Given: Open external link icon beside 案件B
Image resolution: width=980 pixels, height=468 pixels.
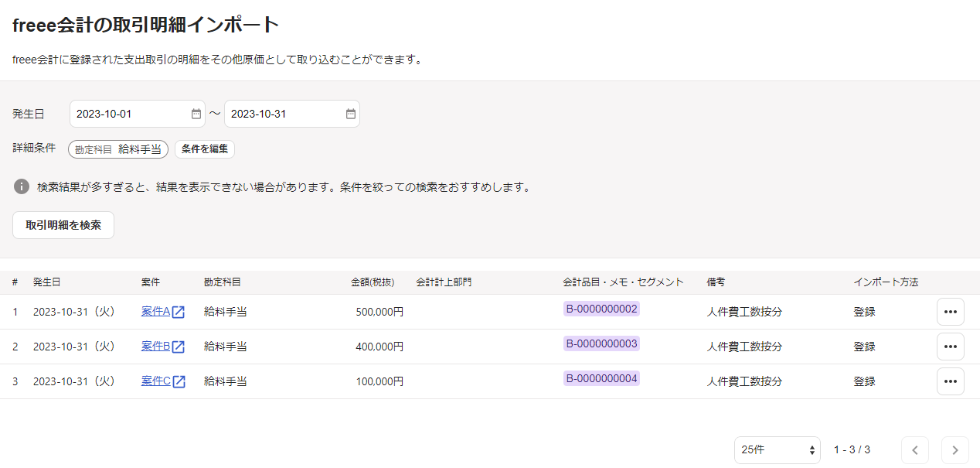Looking at the screenshot, I should click(179, 347).
